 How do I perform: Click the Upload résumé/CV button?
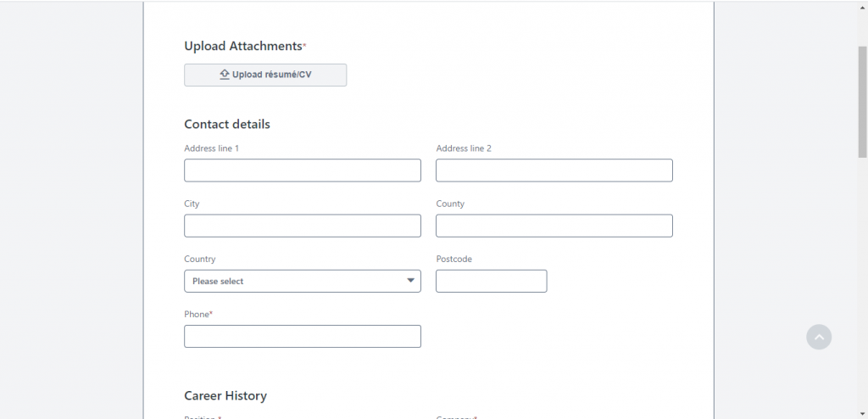265,75
